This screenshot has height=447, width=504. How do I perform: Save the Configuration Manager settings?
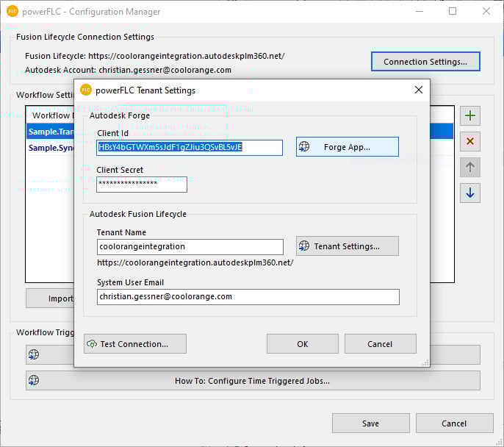370,423
